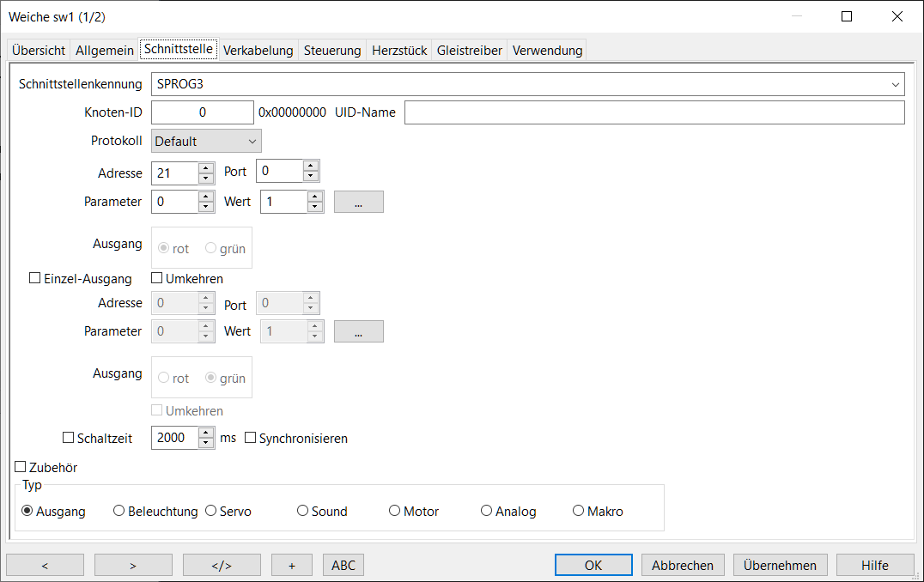Enable the Einzel-Ausgang checkbox
This screenshot has width=924, height=582.
[35, 279]
